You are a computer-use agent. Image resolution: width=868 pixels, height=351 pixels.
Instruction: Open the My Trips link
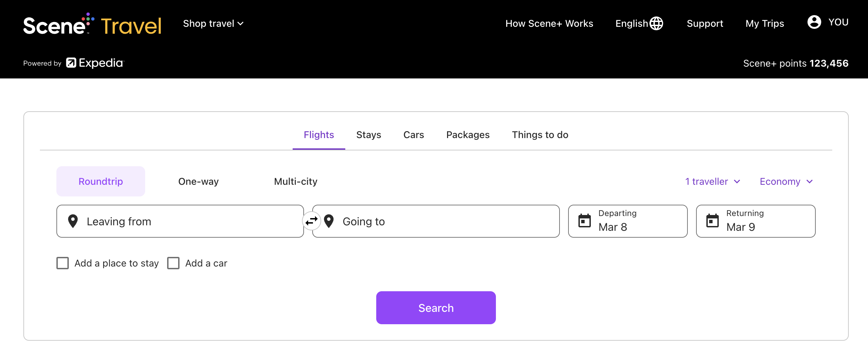[x=765, y=23]
